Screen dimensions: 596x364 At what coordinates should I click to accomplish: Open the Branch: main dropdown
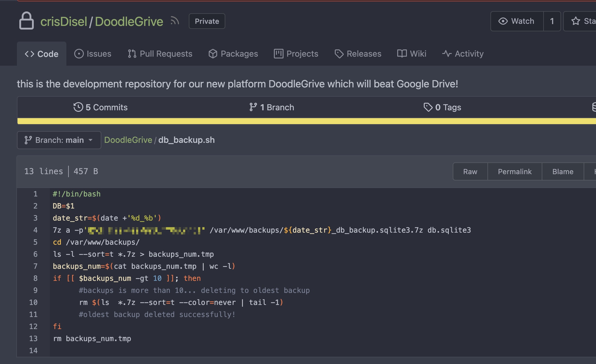[x=59, y=140]
